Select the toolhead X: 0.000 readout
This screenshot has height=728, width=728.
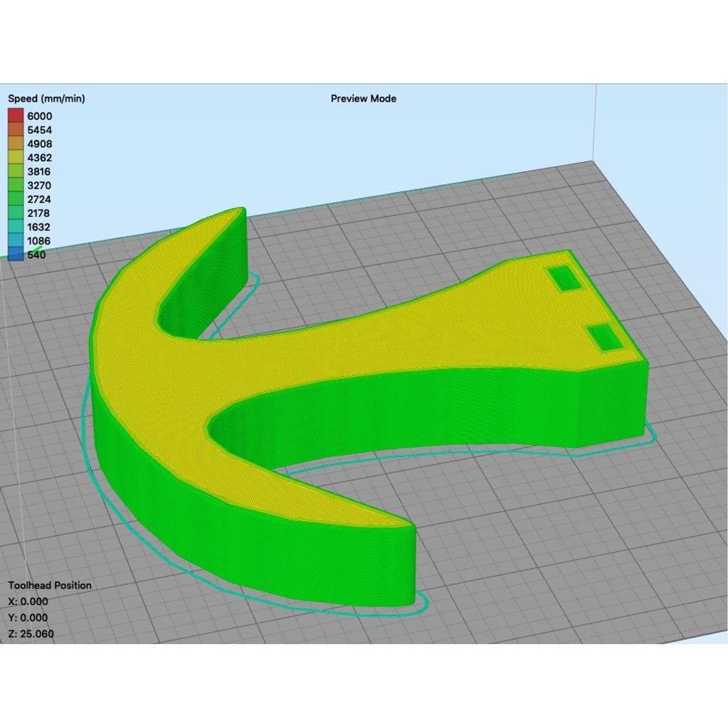tap(28, 601)
